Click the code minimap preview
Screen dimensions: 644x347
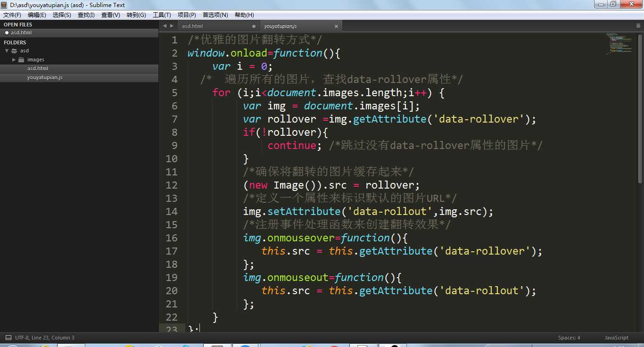619,44
